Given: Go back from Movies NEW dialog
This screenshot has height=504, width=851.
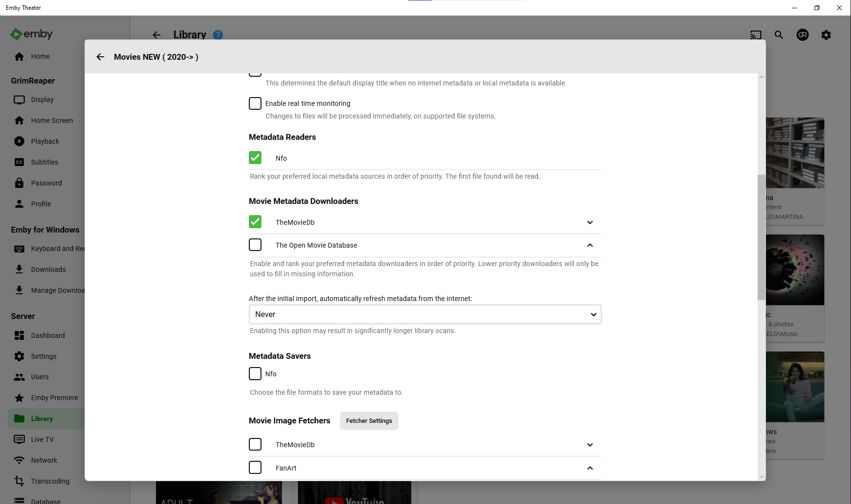Looking at the screenshot, I should point(100,57).
